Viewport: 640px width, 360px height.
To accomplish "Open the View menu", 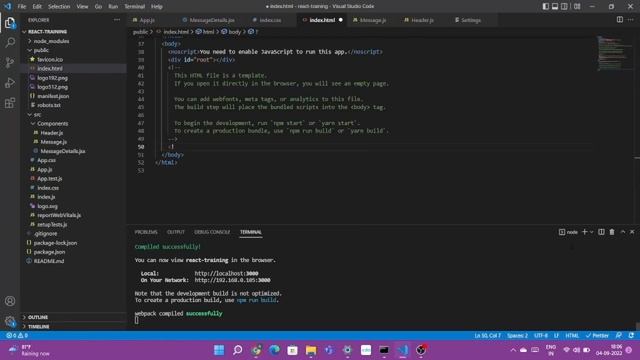I will 82,7.
